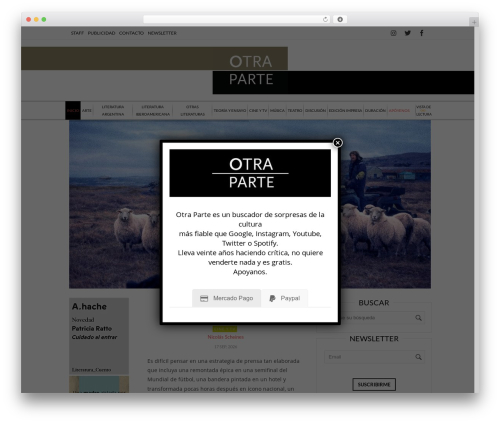The width and height of the screenshot is (500, 423).
Task: Click the Suscribirme button
Action: coord(374,384)
